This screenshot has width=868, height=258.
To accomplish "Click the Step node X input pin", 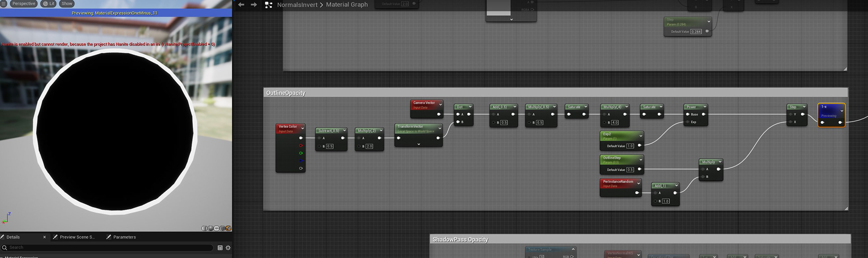I will click(x=791, y=122).
